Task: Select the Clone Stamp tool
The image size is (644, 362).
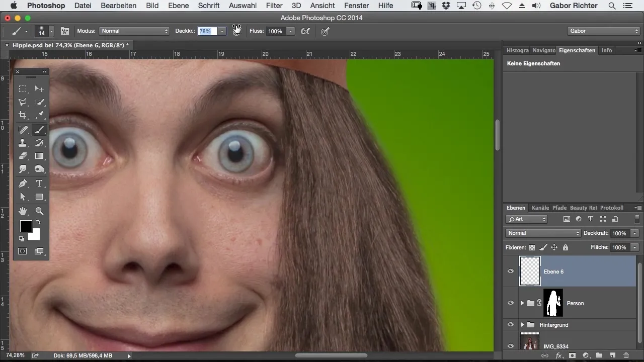Action: [23, 143]
